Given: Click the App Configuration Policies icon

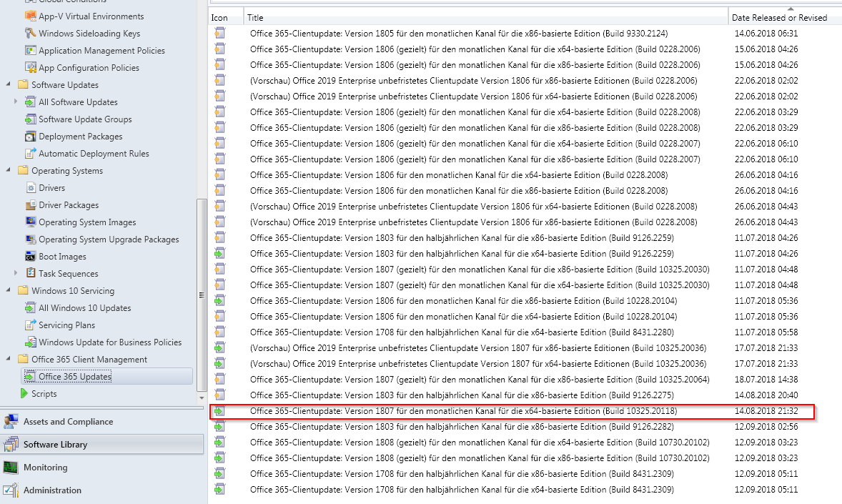Looking at the screenshot, I should pos(31,68).
